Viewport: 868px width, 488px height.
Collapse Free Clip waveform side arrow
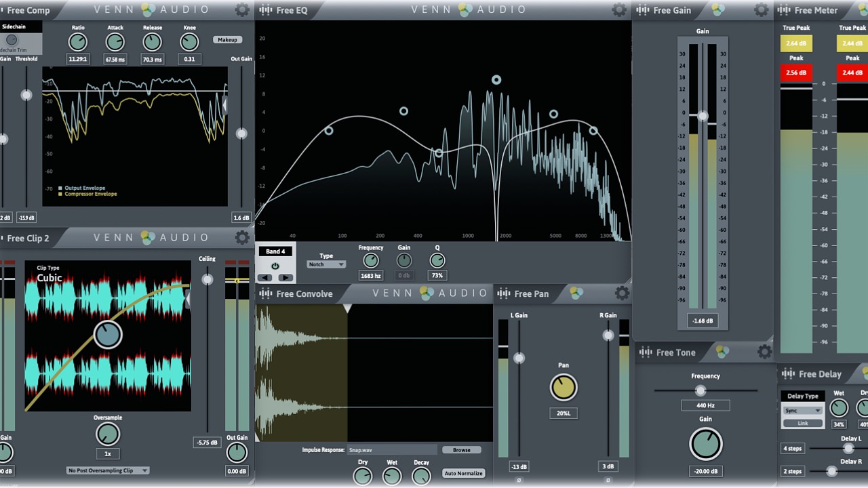[189, 298]
